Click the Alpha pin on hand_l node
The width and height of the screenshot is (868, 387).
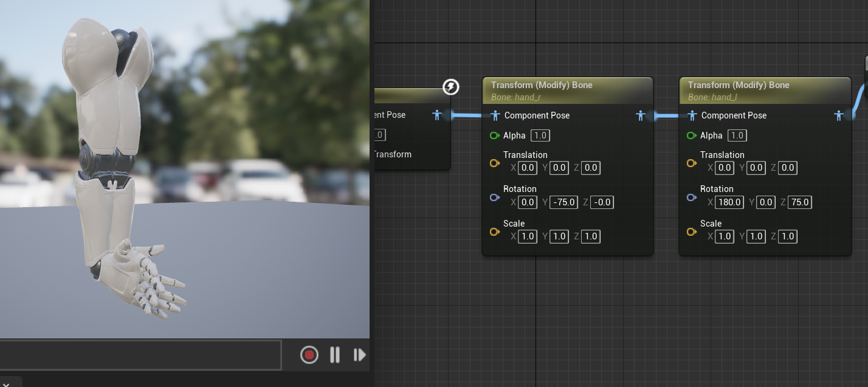(691, 135)
